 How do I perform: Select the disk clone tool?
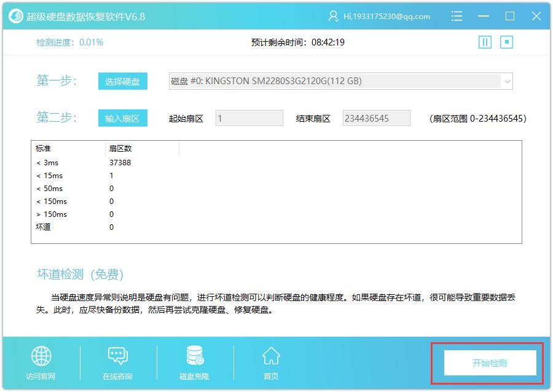(194, 361)
